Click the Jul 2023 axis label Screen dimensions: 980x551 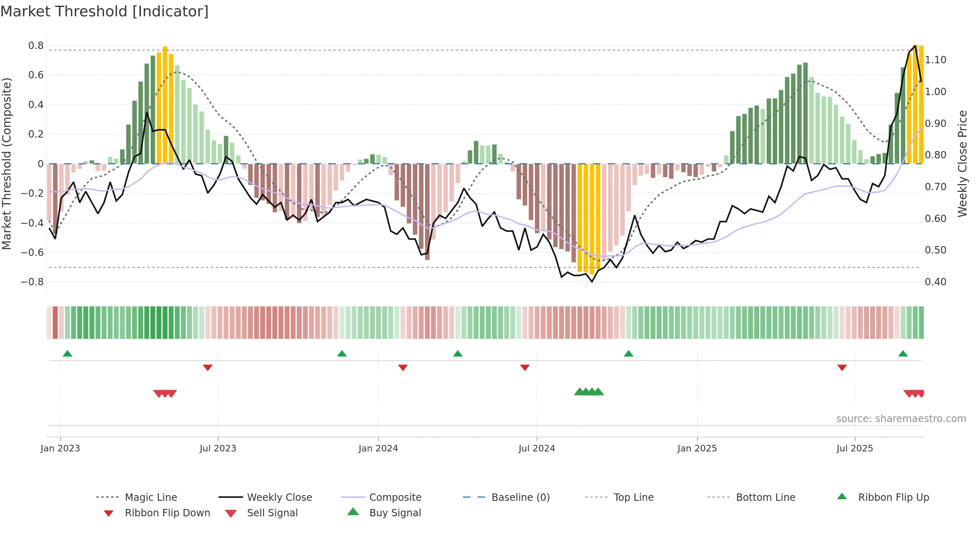(218, 448)
